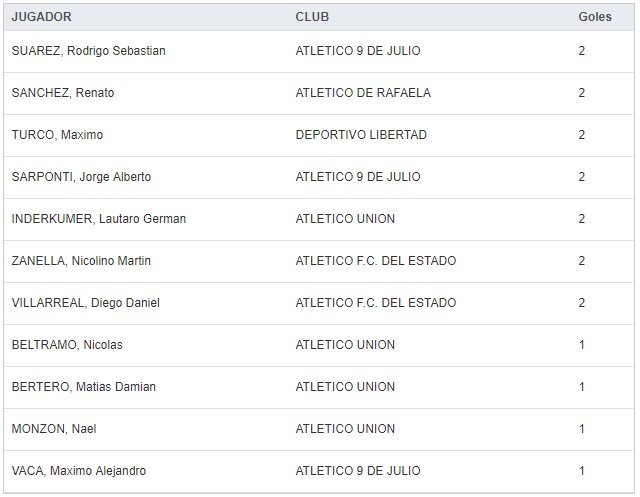Viewport: 640px width, 497px height.
Task: Select player SARPONTI, Jorge Alberto
Action: [x=81, y=177]
